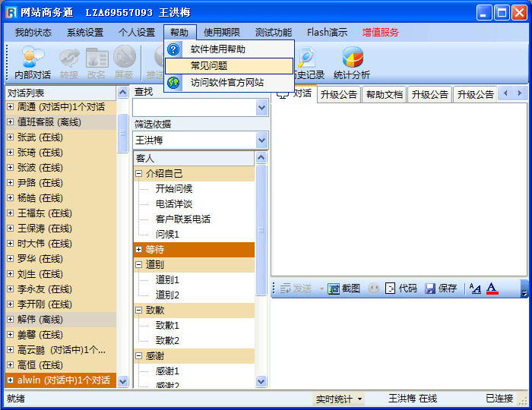Click the 实时统计 status bar button
This screenshot has width=532, height=410.
(339, 399)
